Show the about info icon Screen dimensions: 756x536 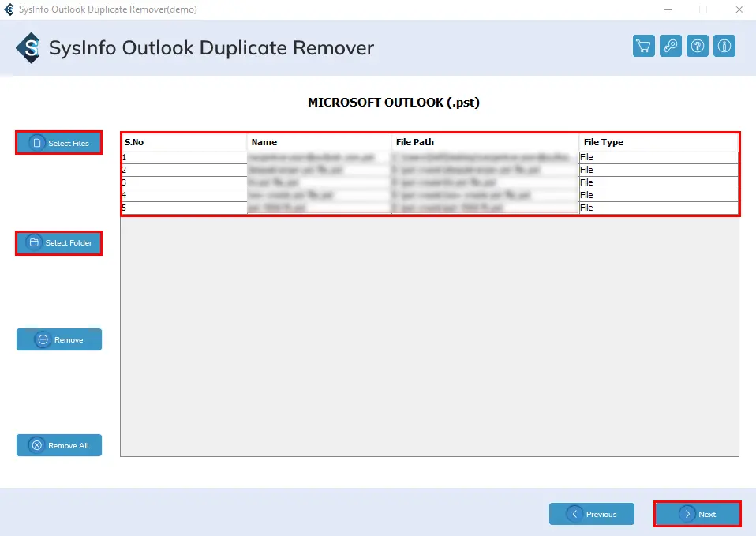[x=724, y=46]
